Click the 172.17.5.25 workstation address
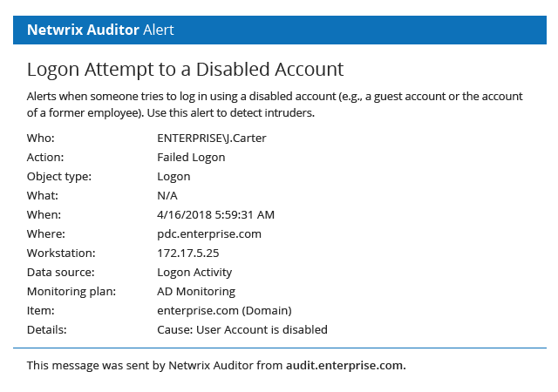 [x=187, y=253]
